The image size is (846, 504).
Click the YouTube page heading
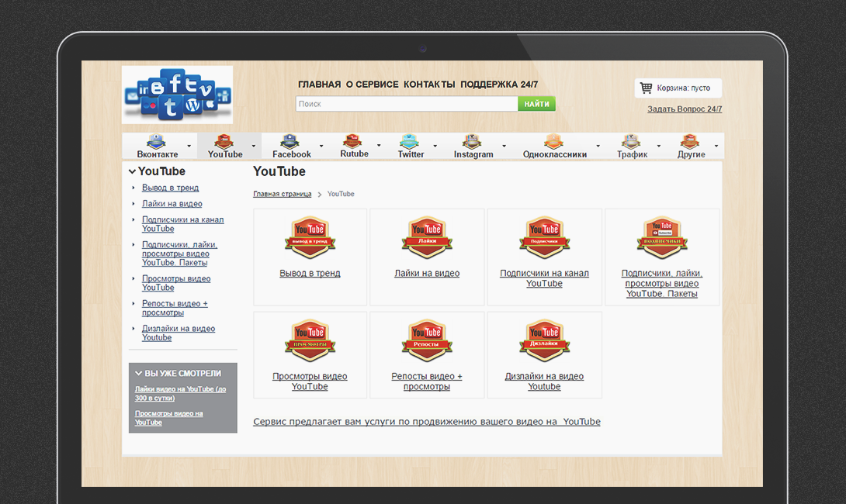coord(279,171)
